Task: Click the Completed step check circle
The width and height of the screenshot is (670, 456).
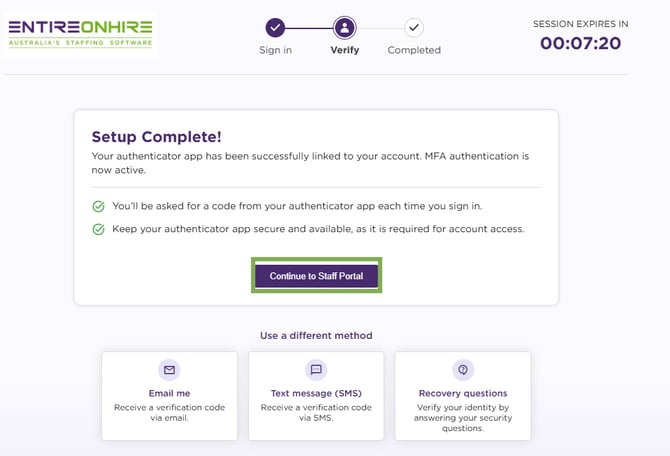Action: 413,28
